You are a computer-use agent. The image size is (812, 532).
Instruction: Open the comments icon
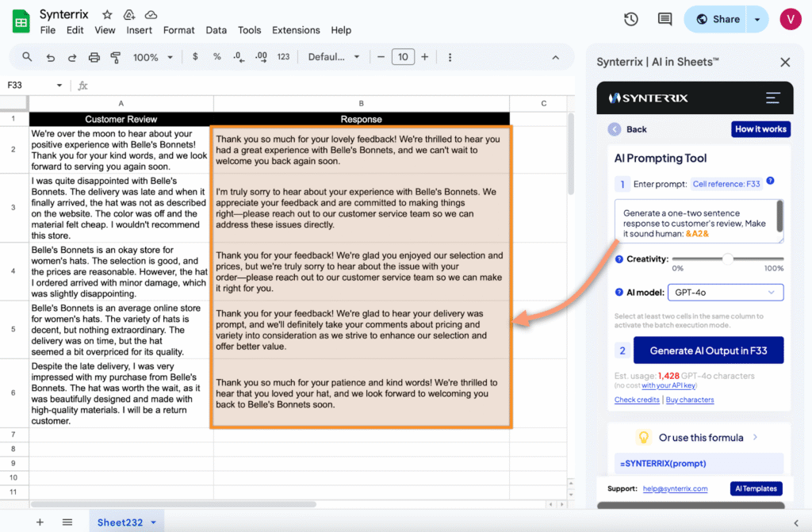[665, 19]
